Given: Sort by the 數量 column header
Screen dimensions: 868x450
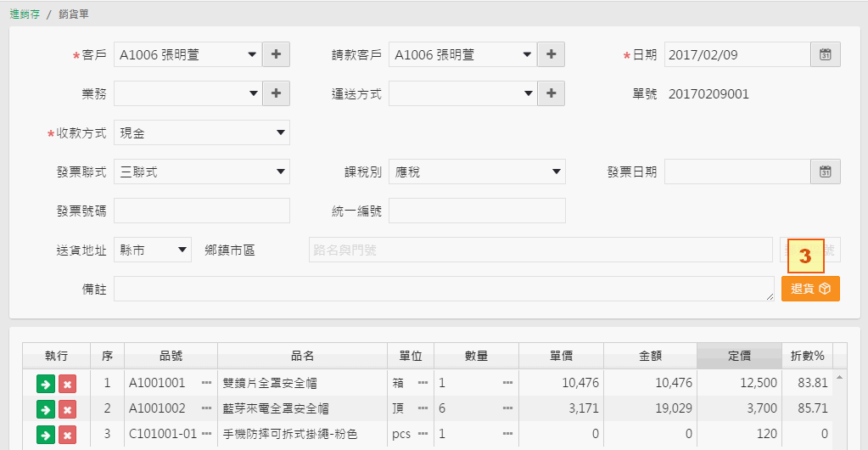Looking at the screenshot, I should [x=476, y=356].
